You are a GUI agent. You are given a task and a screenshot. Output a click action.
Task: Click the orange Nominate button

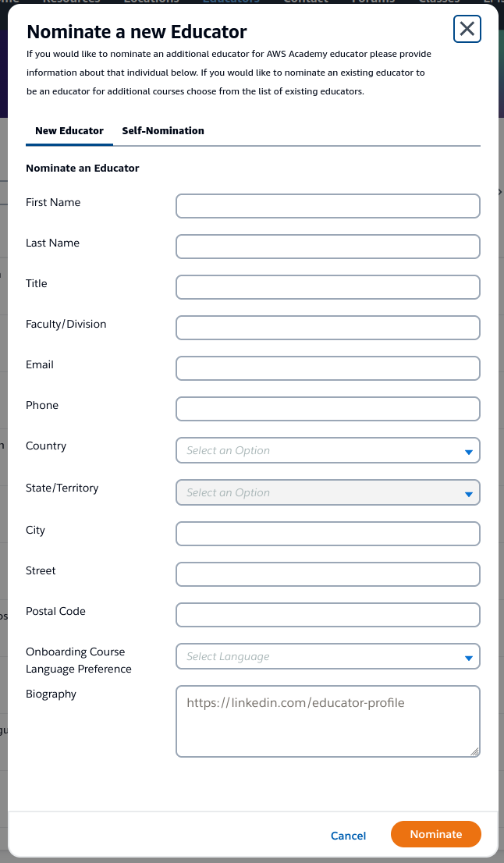pos(435,834)
